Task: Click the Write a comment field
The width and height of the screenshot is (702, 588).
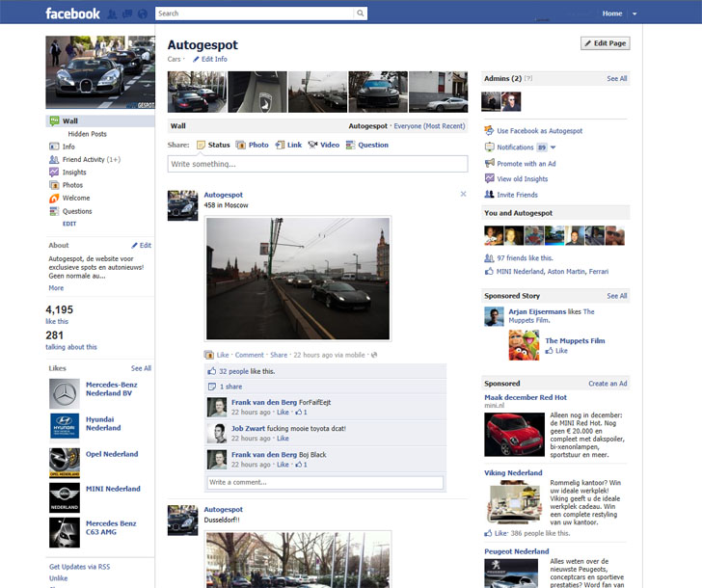Action: coord(325,482)
